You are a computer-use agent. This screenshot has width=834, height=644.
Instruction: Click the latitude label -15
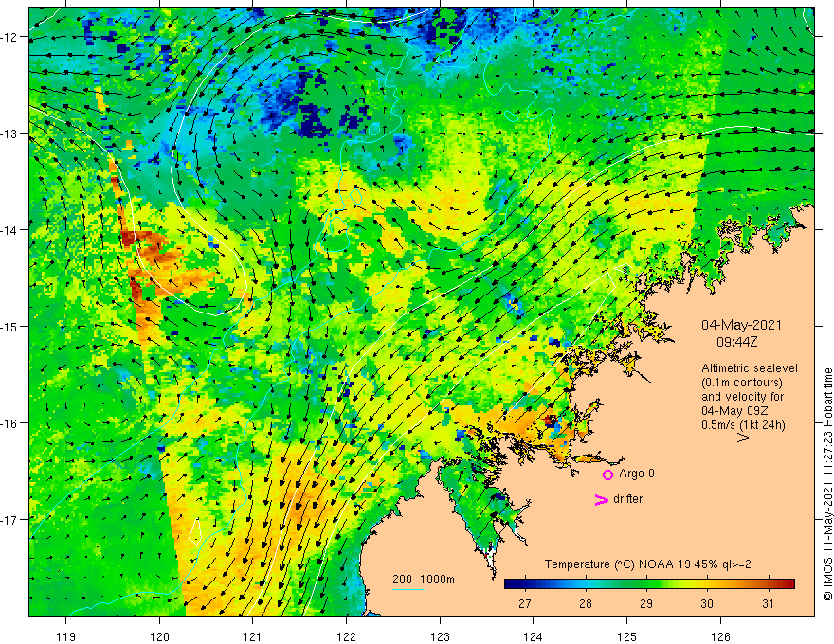[9, 326]
